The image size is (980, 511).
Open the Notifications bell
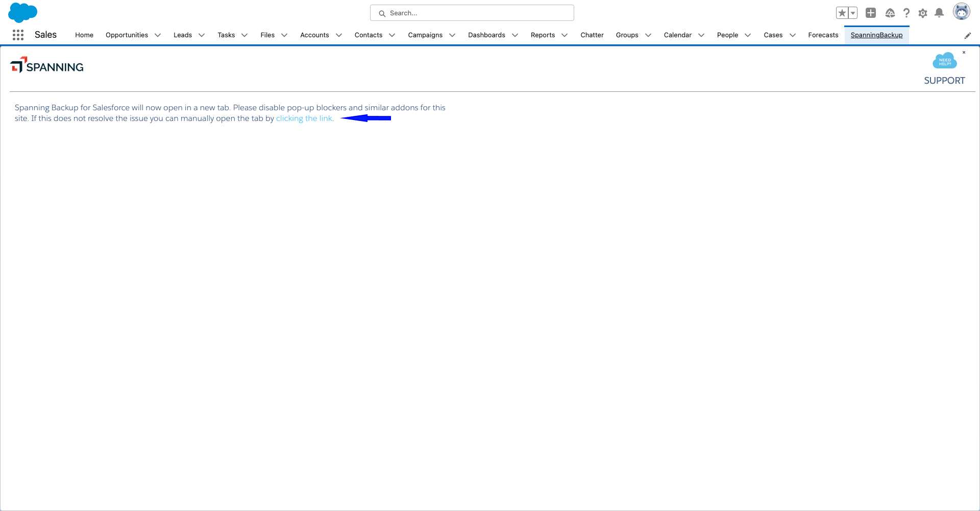coord(939,13)
